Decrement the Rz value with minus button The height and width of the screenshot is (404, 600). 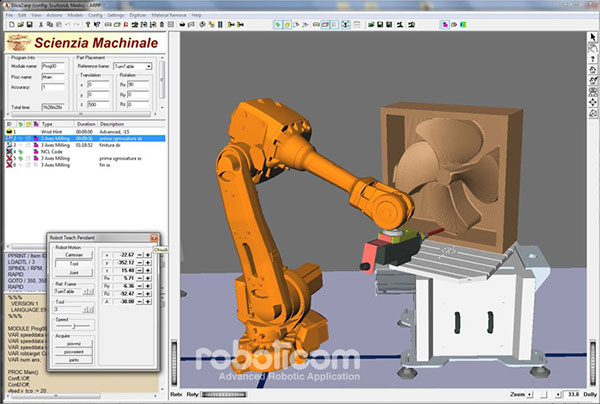coord(140,294)
